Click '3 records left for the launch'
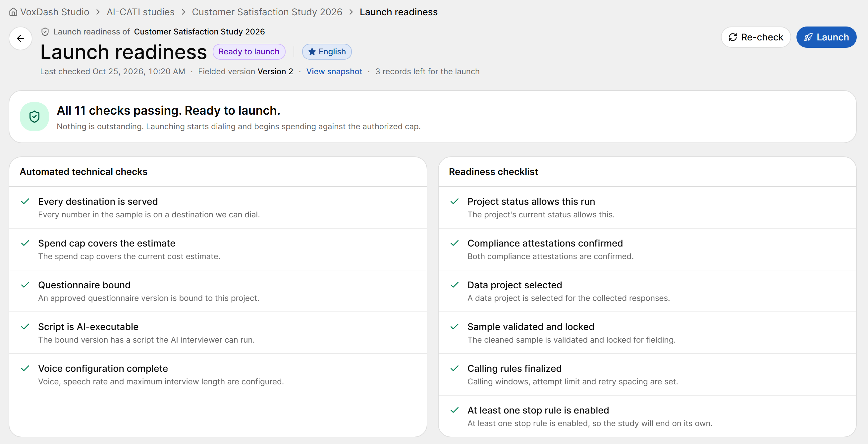Screen dimensions: 868x444 coord(427,72)
